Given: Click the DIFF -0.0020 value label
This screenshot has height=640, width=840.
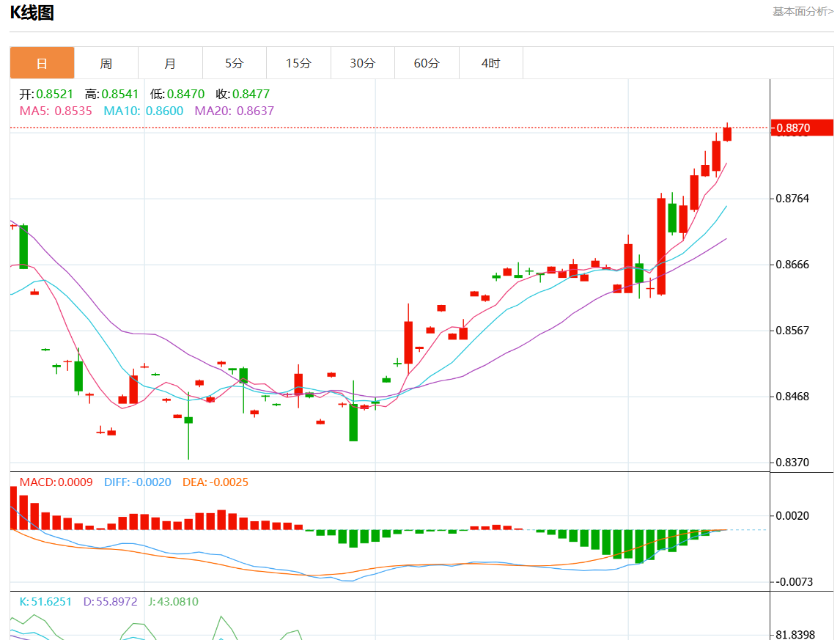Looking at the screenshot, I should click(x=138, y=482).
